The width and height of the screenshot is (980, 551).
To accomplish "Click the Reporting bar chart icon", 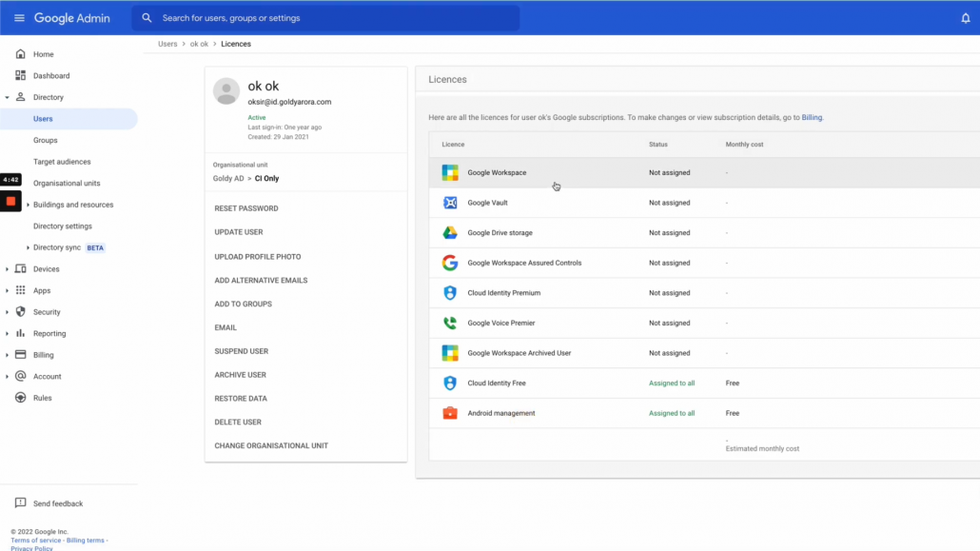I will tap(21, 333).
